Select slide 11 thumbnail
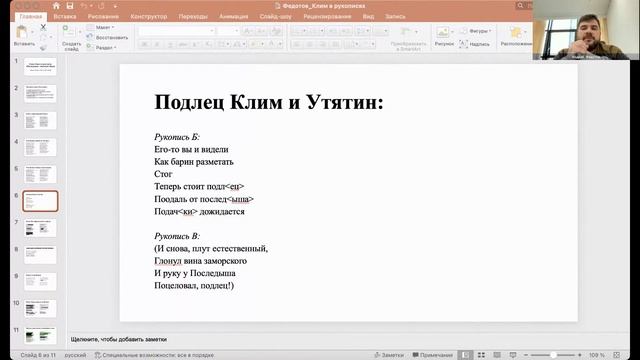 (x=40, y=336)
